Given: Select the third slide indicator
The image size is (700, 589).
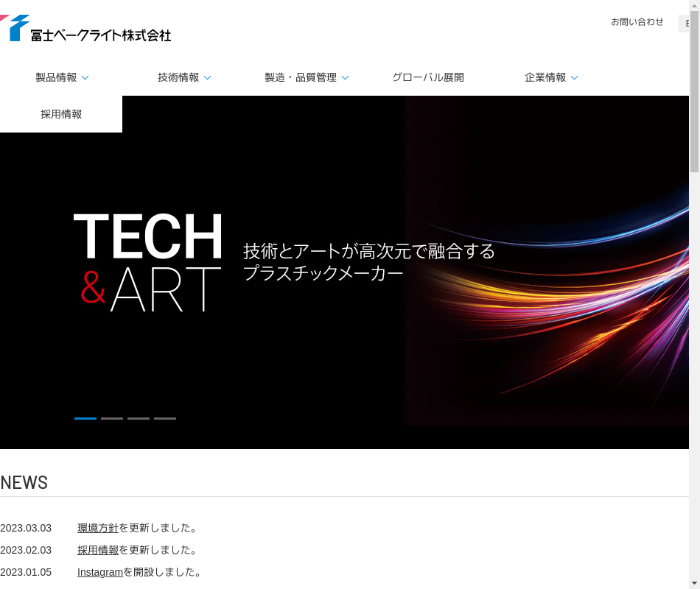Looking at the screenshot, I should [x=139, y=418].
